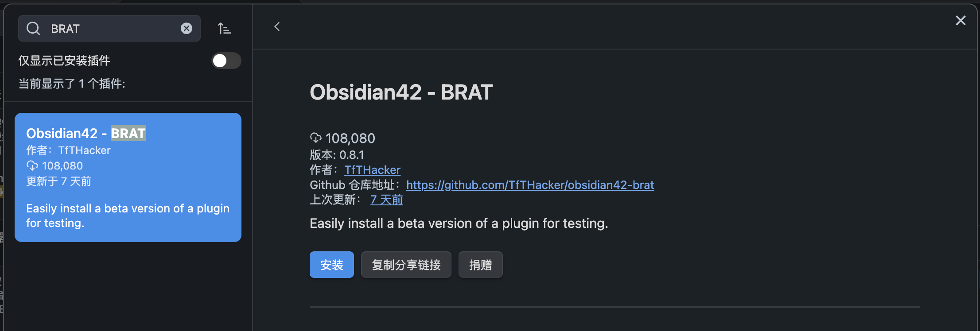This screenshot has width=980, height=331.
Task: Go back using the left chevron
Action: 277,27
